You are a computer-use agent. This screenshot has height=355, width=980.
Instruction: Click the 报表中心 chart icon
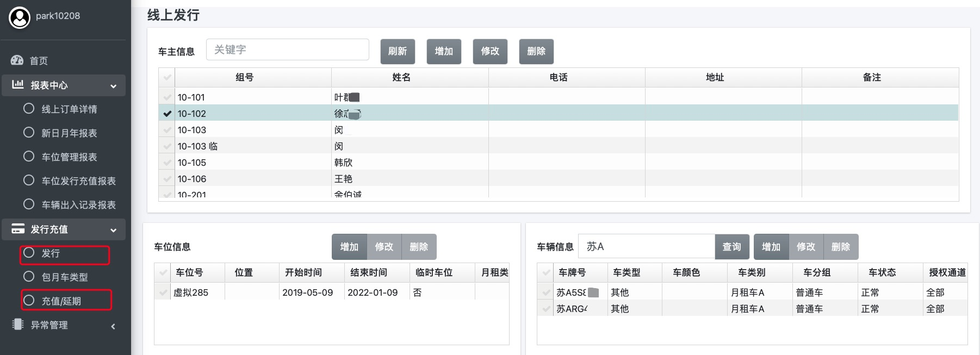(17, 85)
